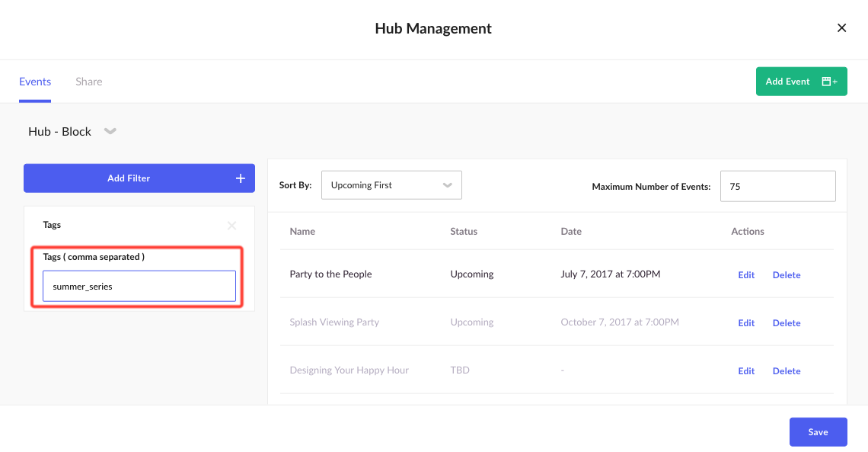The image size is (868, 452).
Task: Delete the Designing Your Happy Hour event
Action: tap(787, 371)
